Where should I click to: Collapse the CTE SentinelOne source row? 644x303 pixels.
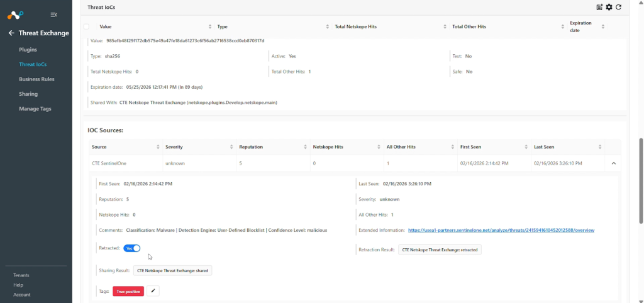coord(614,163)
